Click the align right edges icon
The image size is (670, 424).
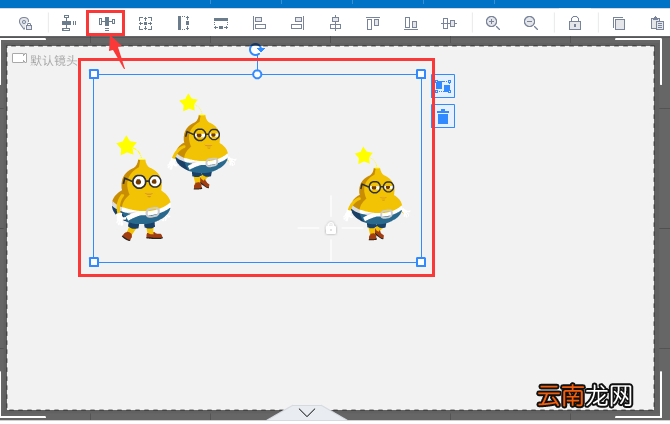tap(297, 23)
